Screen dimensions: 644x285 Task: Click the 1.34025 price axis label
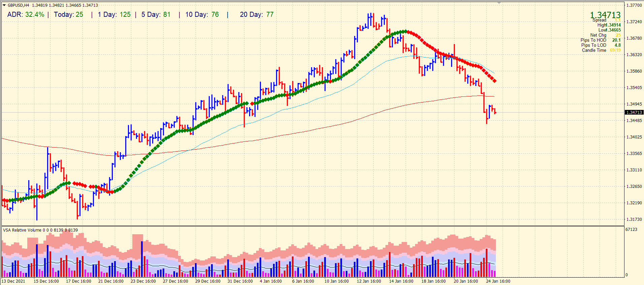click(634, 137)
